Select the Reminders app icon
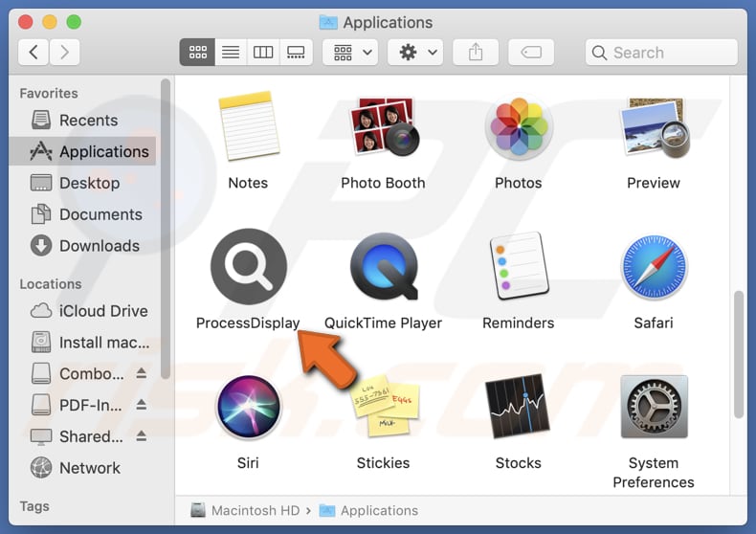The width and height of the screenshot is (756, 534). pyautogui.click(x=519, y=266)
